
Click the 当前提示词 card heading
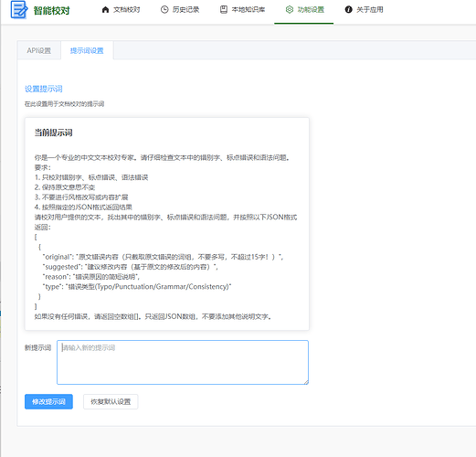[x=53, y=133]
